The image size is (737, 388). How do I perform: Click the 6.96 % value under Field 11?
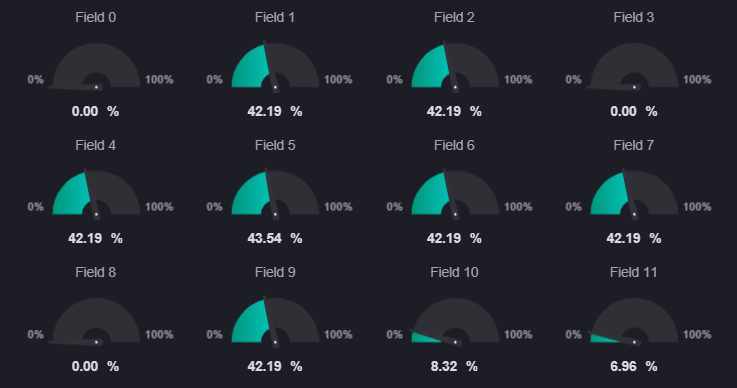point(634,366)
